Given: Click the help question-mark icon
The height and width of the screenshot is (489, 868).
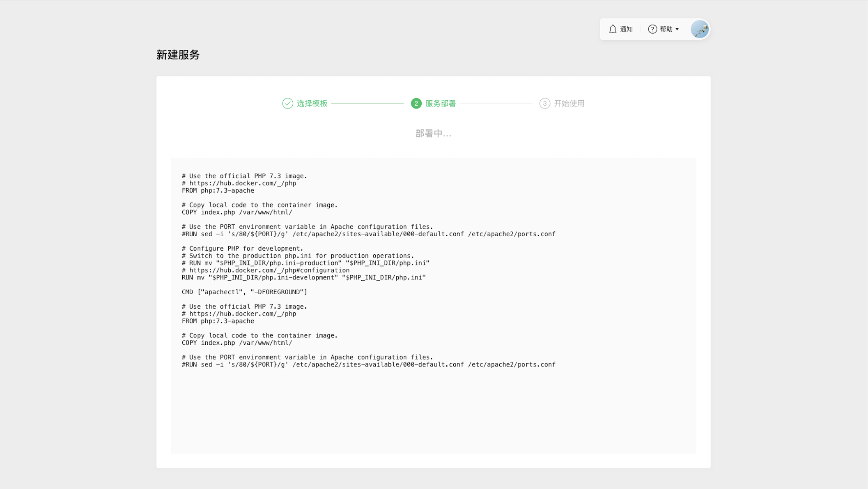Looking at the screenshot, I should pyautogui.click(x=652, y=29).
